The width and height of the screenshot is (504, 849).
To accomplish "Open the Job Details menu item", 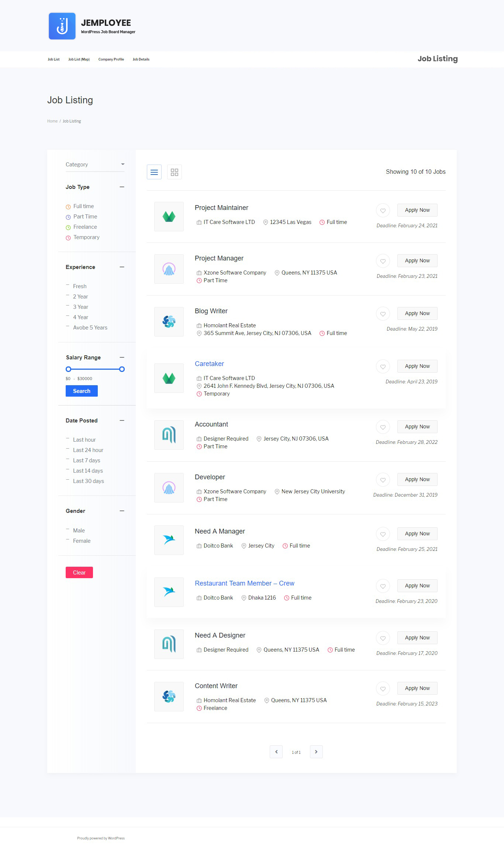I will 141,59.
